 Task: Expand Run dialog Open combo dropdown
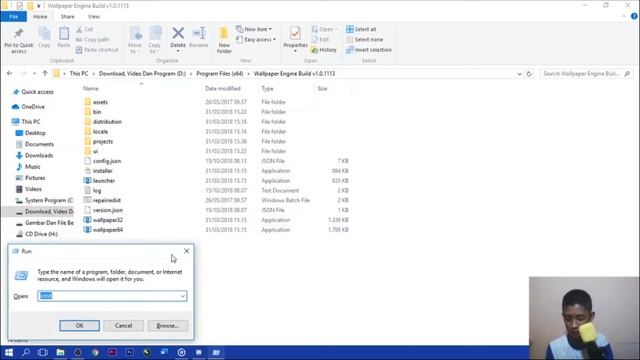(183, 296)
